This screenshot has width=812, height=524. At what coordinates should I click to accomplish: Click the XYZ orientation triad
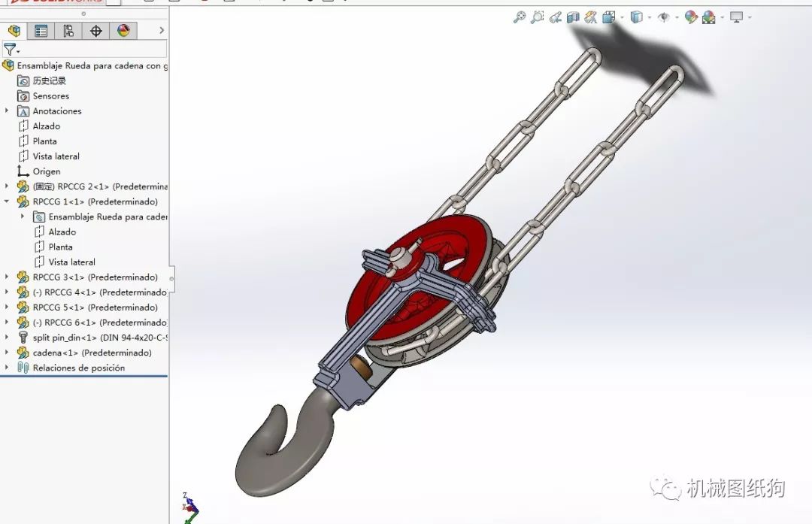190,507
